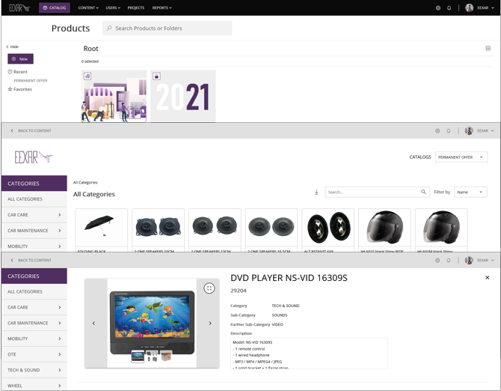Expand WHEEL category in the bottom sidebar
501x391 pixels.
point(34,385)
